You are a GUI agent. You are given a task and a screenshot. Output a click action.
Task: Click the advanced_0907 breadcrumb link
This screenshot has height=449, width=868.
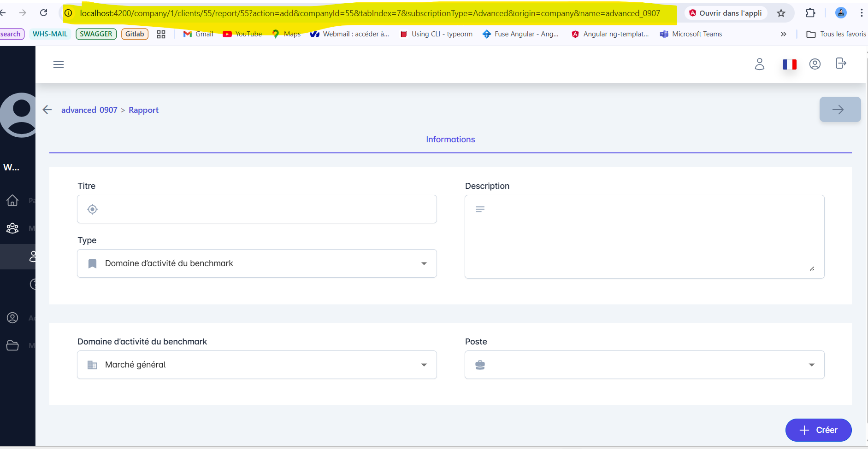point(89,110)
